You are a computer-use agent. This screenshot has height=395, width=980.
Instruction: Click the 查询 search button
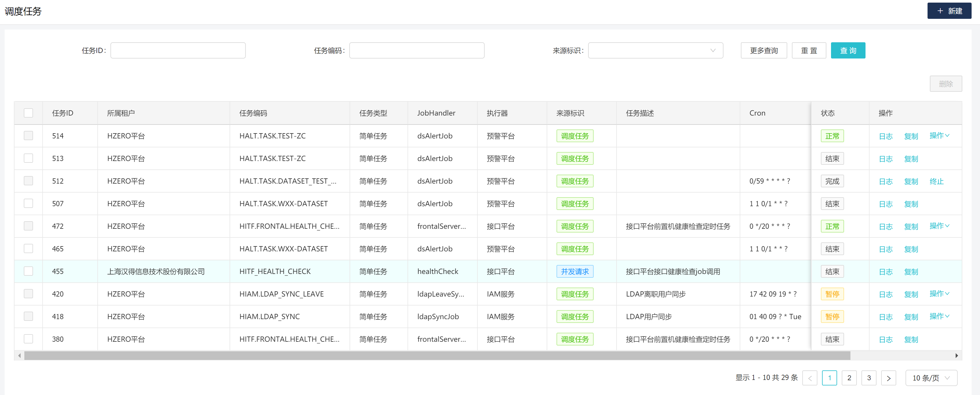848,51
